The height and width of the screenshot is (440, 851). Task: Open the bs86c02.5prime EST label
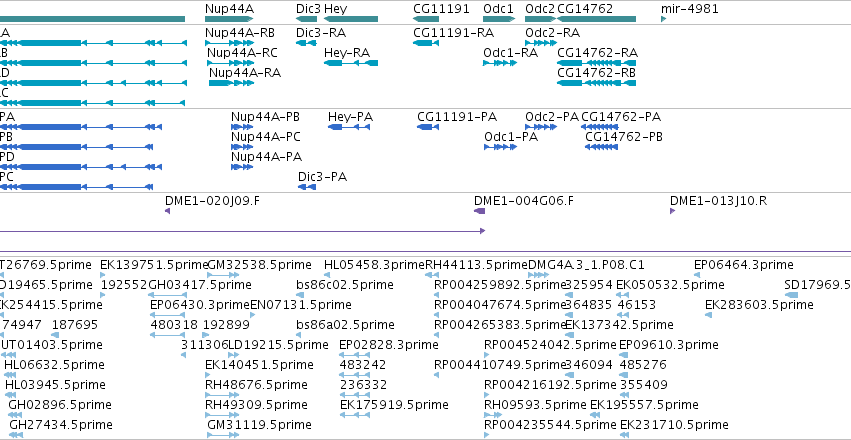click(345, 285)
